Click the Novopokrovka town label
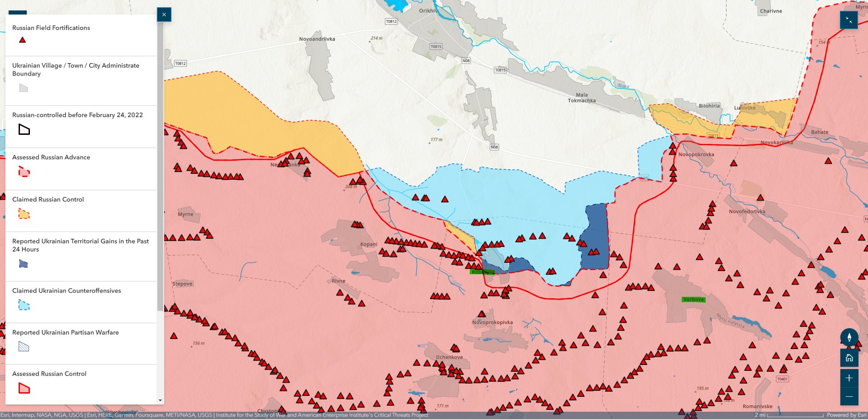 point(696,154)
